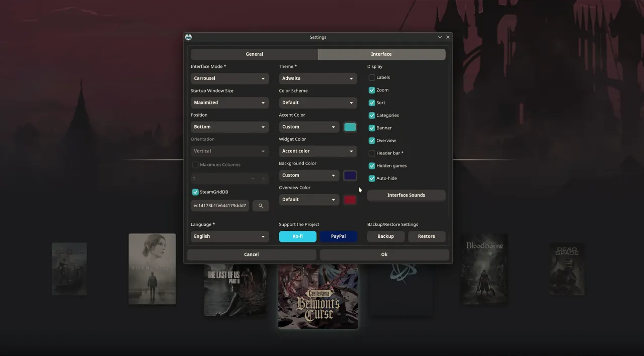The image size is (644, 356).
Task: Expand the Overview Color dropdown
Action: click(309, 200)
